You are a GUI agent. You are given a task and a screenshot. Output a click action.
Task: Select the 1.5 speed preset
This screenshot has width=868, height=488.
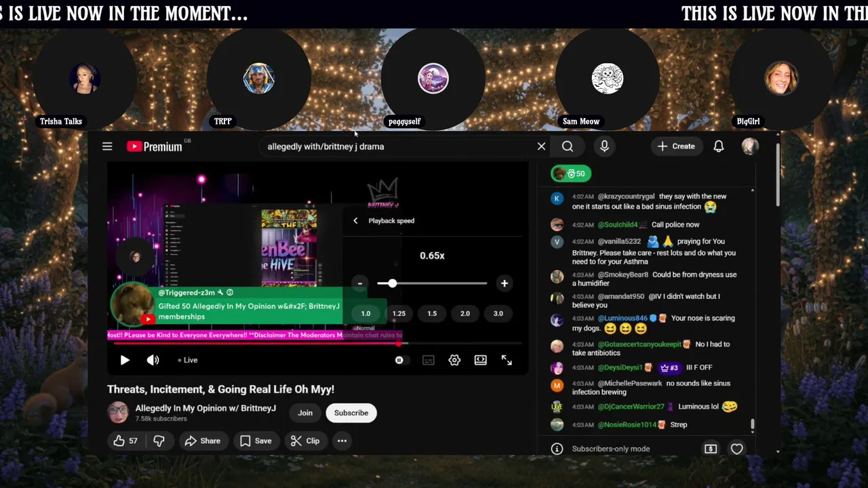(432, 313)
